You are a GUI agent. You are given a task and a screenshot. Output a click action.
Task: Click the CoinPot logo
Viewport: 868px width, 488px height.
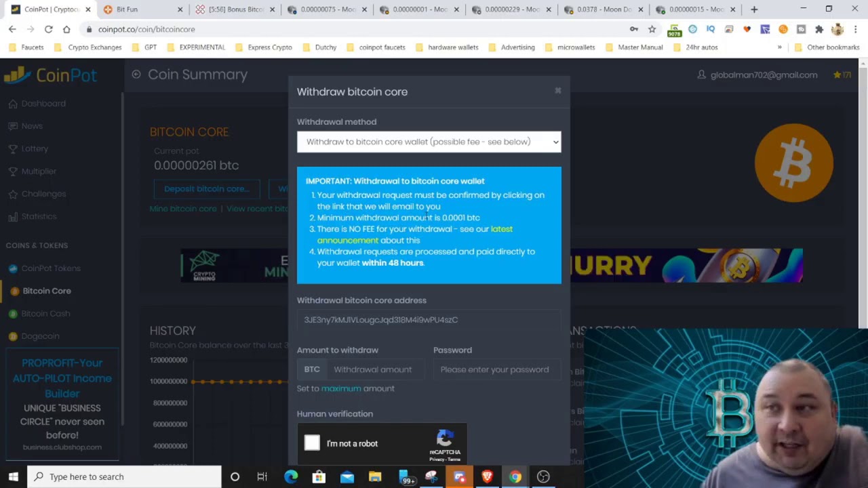pos(51,75)
